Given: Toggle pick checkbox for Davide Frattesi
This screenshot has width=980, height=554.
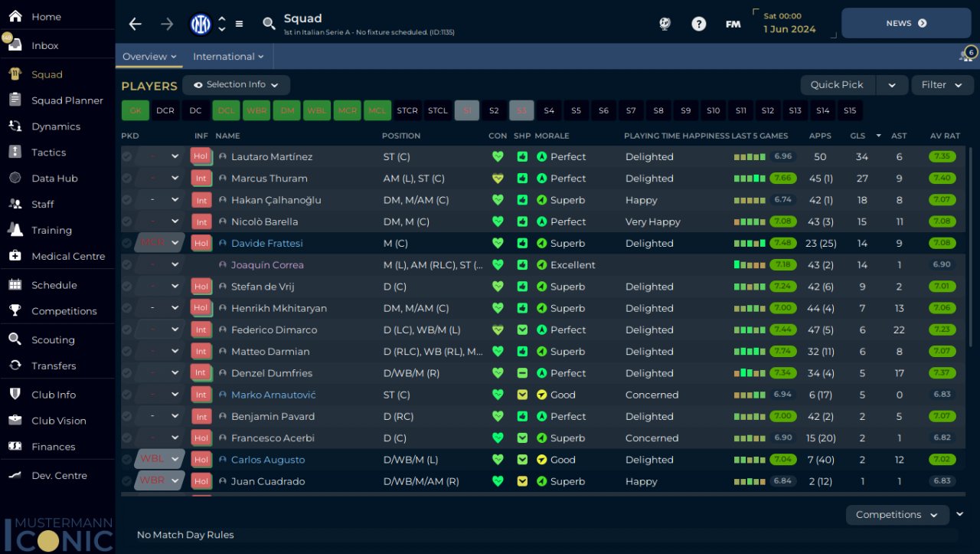Looking at the screenshot, I should [126, 243].
